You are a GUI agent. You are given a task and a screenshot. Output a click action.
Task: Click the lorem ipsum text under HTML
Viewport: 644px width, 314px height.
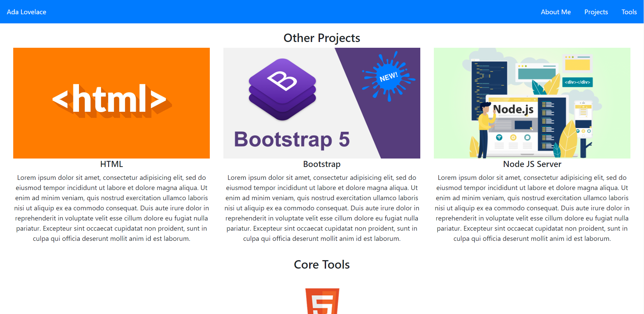(x=112, y=208)
